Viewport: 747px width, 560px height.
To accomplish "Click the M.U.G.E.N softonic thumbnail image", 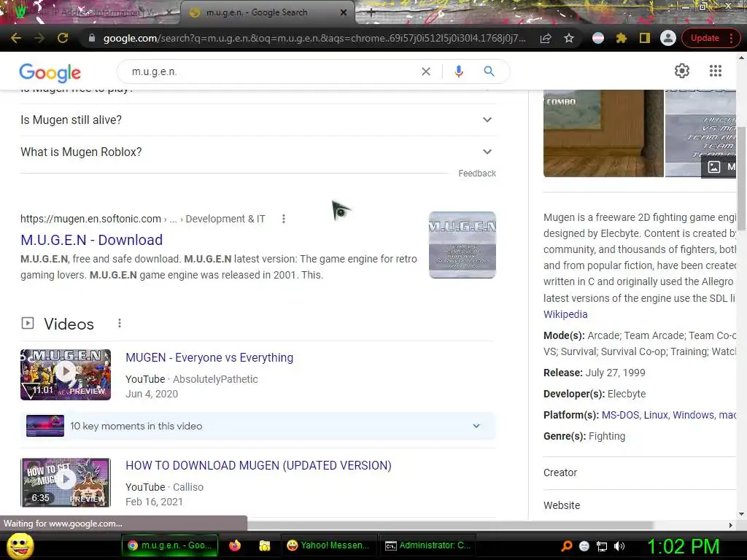I will (x=462, y=245).
